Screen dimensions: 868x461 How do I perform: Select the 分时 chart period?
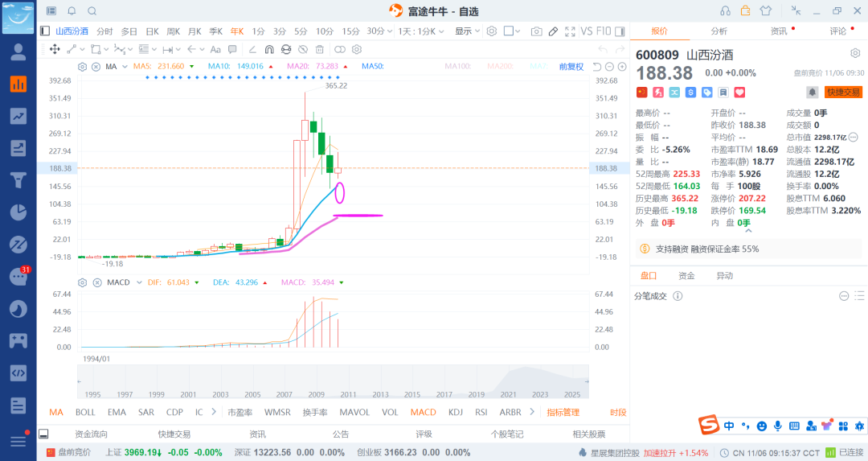[104, 31]
